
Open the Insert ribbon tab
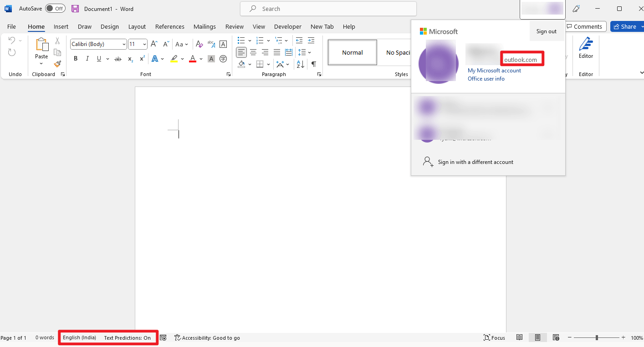click(x=61, y=26)
